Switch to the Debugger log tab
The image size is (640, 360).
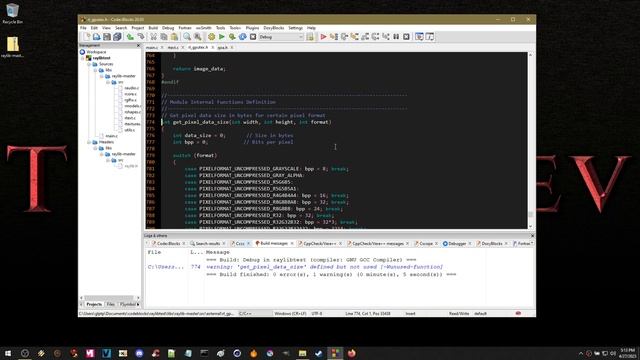(x=457, y=243)
